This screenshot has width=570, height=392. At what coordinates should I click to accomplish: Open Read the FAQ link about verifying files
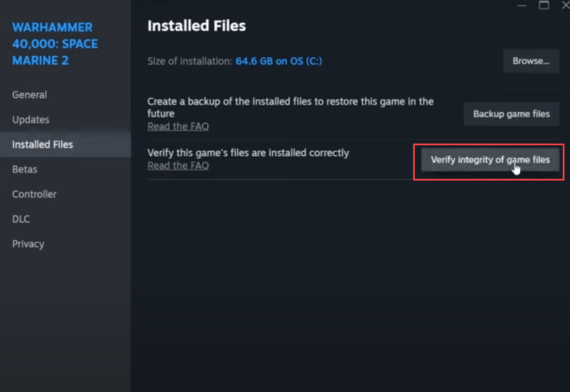pos(178,166)
